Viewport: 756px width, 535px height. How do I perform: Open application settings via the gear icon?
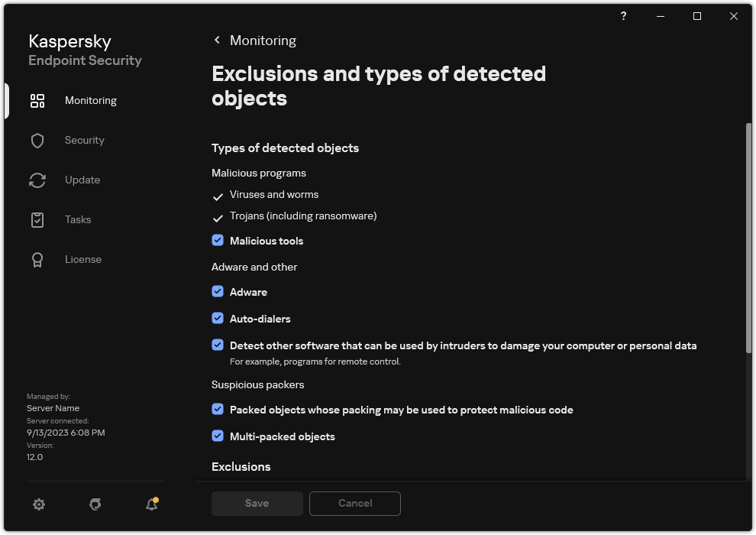click(39, 504)
